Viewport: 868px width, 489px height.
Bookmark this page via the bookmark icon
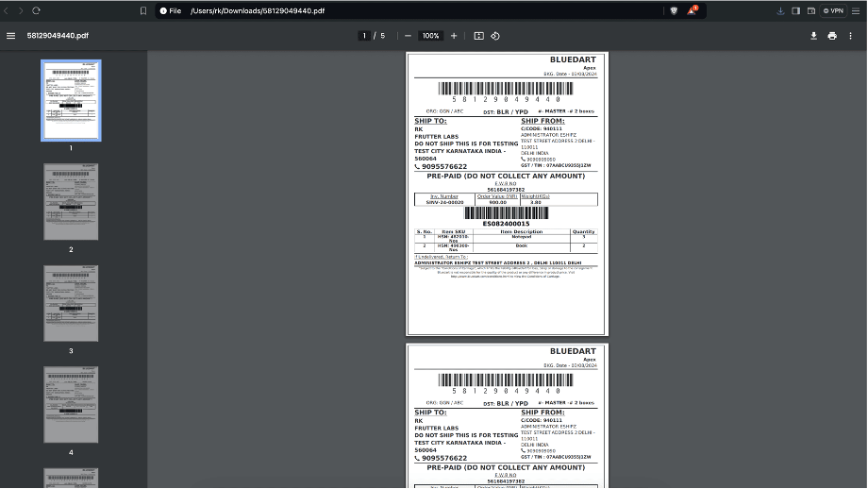coord(143,10)
